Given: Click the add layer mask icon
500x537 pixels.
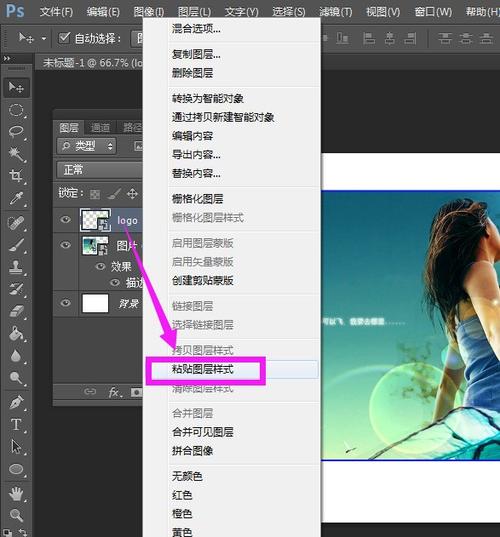Looking at the screenshot, I should click(136, 392).
